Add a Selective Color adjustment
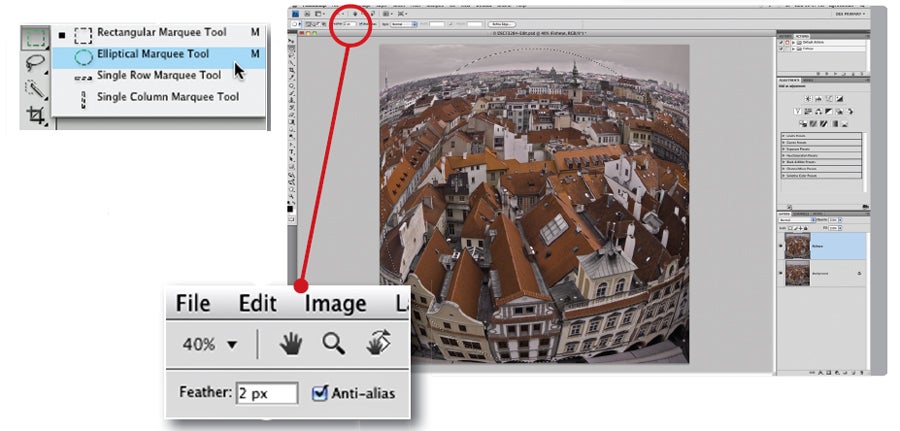This screenshot has height=431, width=900. click(x=844, y=123)
